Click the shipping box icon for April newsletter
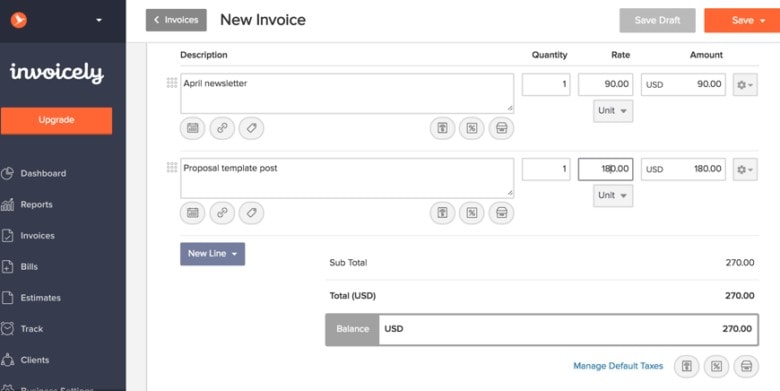This screenshot has width=780, height=391. (x=501, y=128)
